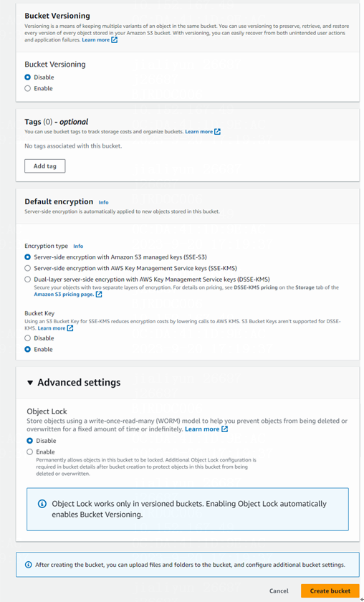
Task: Select SSE-KMS encryption type
Action: point(28,268)
